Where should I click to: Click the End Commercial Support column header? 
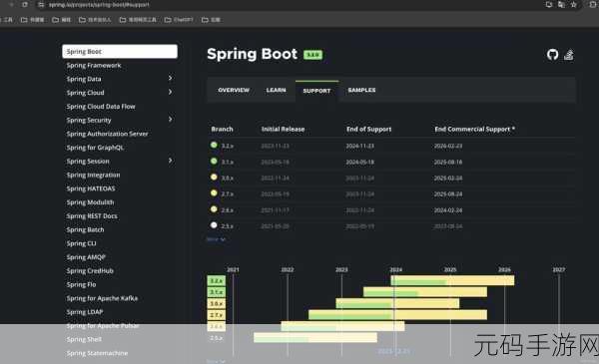click(x=475, y=130)
